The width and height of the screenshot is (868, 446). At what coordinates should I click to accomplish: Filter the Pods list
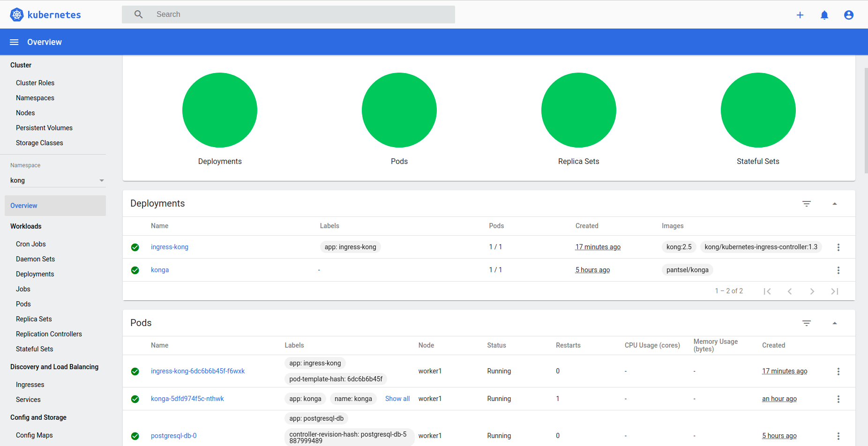(x=807, y=323)
